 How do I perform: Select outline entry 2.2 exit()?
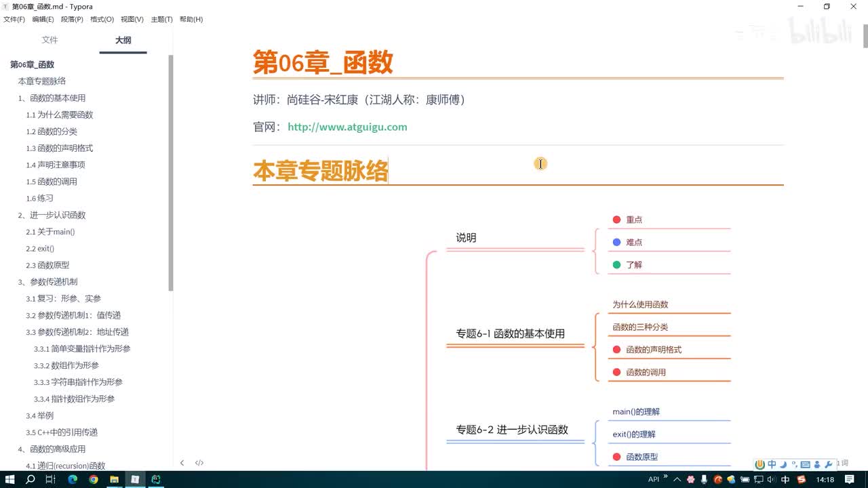click(40, 249)
